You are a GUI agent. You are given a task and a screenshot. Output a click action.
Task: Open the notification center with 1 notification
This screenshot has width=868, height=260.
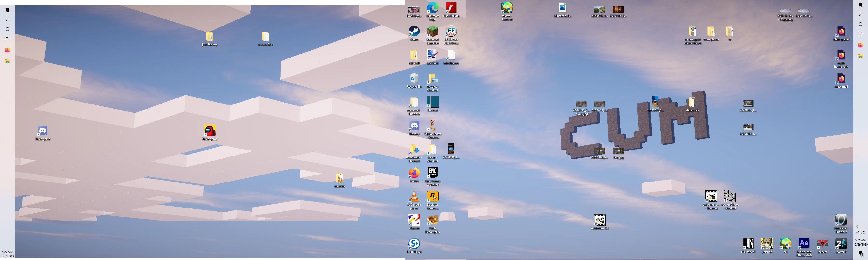pos(861,253)
